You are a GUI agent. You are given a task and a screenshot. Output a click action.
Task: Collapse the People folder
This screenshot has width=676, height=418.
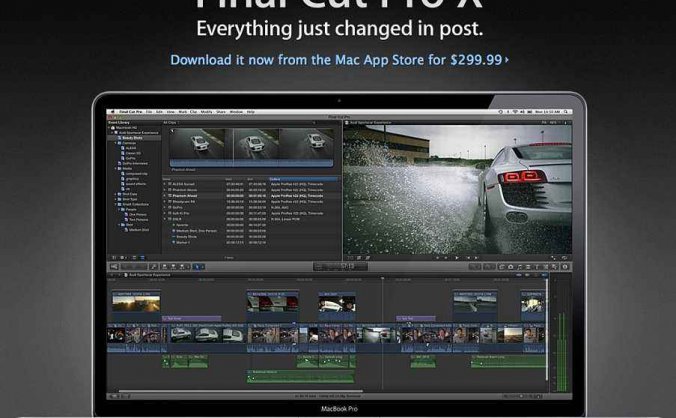pos(119,209)
